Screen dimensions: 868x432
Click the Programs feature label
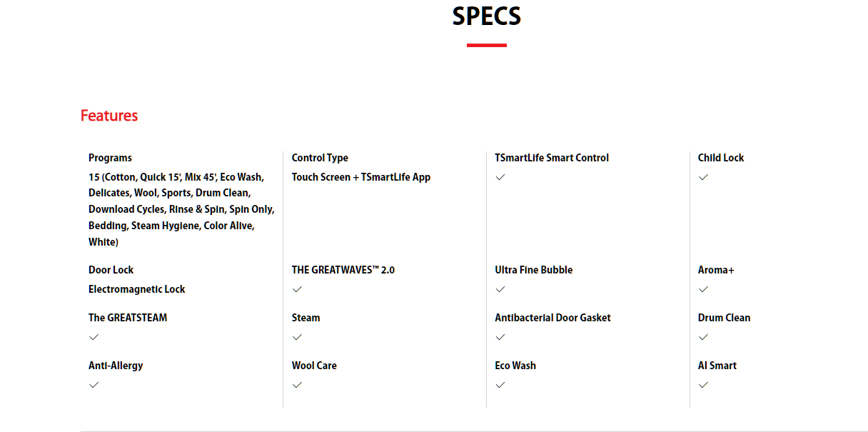[110, 158]
